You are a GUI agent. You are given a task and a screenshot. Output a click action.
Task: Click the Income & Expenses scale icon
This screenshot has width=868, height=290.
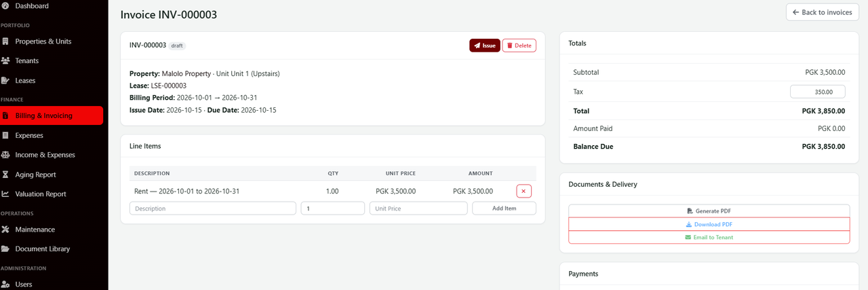pos(5,155)
